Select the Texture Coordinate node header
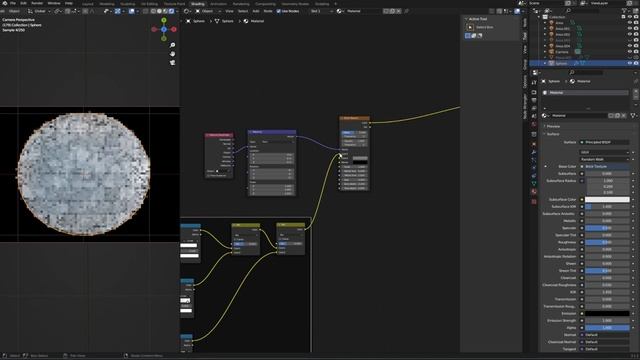This screenshot has width=640, height=360. [219, 135]
